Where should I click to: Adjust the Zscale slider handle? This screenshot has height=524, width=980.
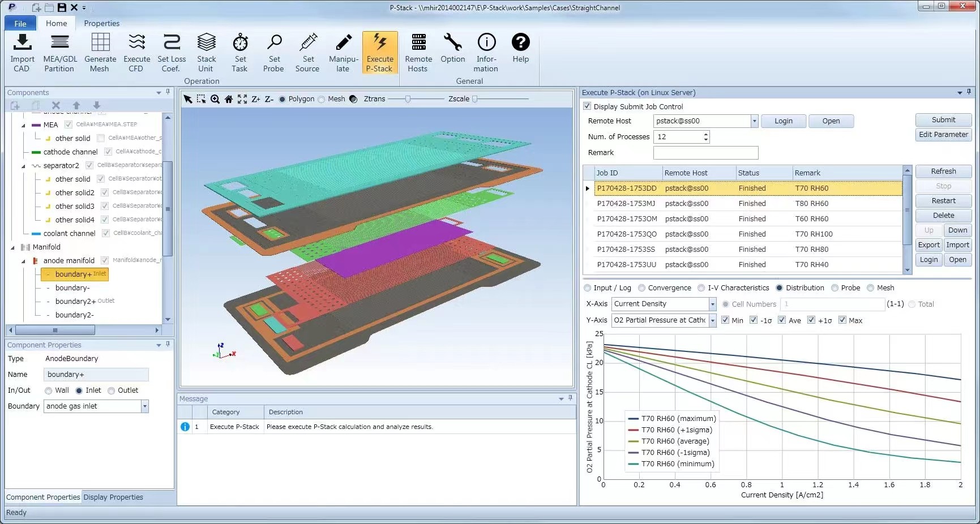[x=474, y=99]
